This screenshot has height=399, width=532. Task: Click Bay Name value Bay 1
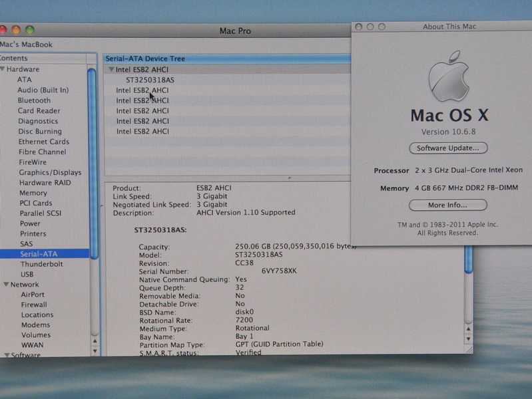click(244, 336)
